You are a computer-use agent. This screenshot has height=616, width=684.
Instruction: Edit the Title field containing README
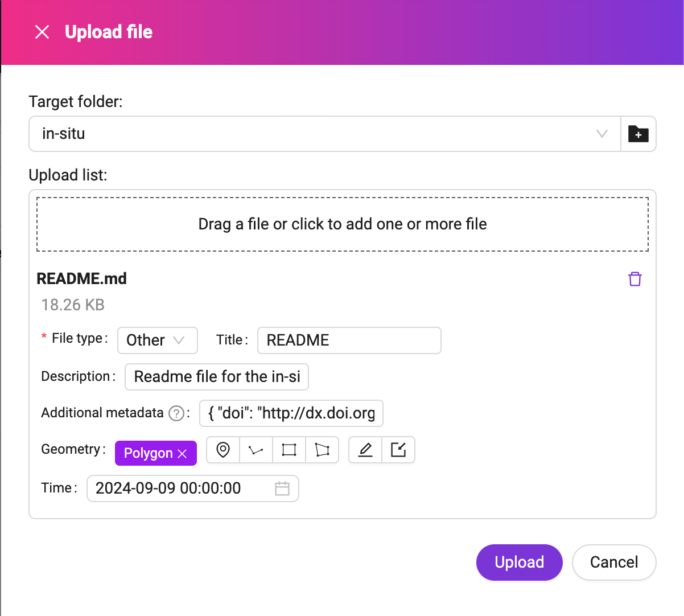[x=349, y=340]
